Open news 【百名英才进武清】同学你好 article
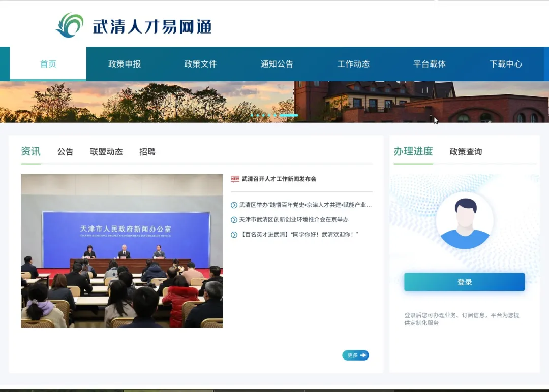The width and height of the screenshot is (549, 392). pos(299,234)
